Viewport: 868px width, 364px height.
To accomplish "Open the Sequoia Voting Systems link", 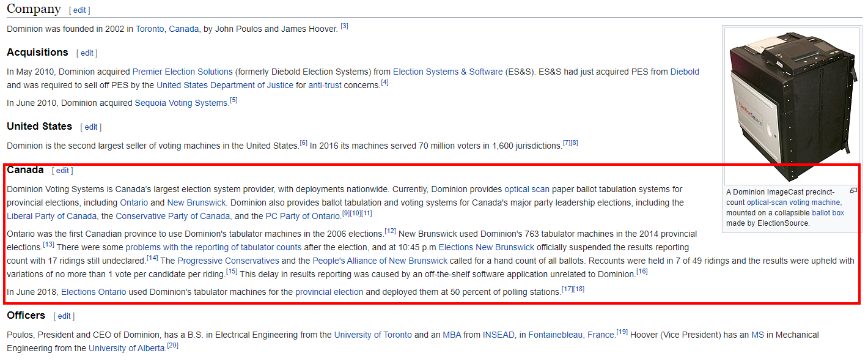I will pos(181,103).
